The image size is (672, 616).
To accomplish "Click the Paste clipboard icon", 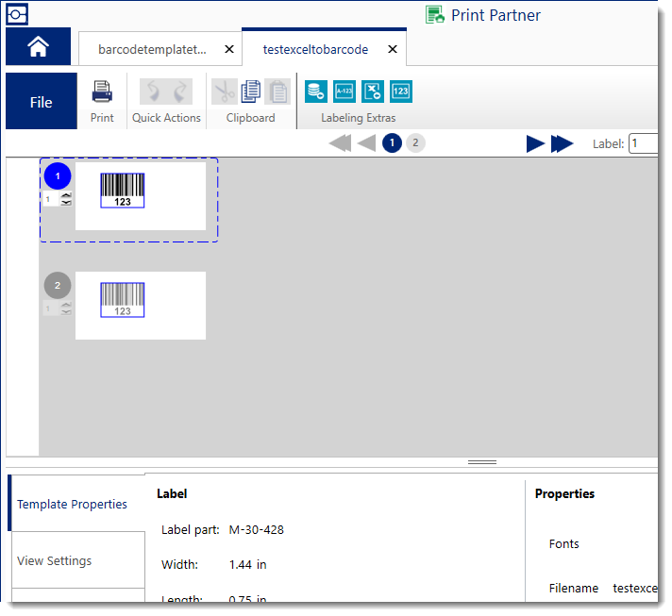I will point(277,92).
